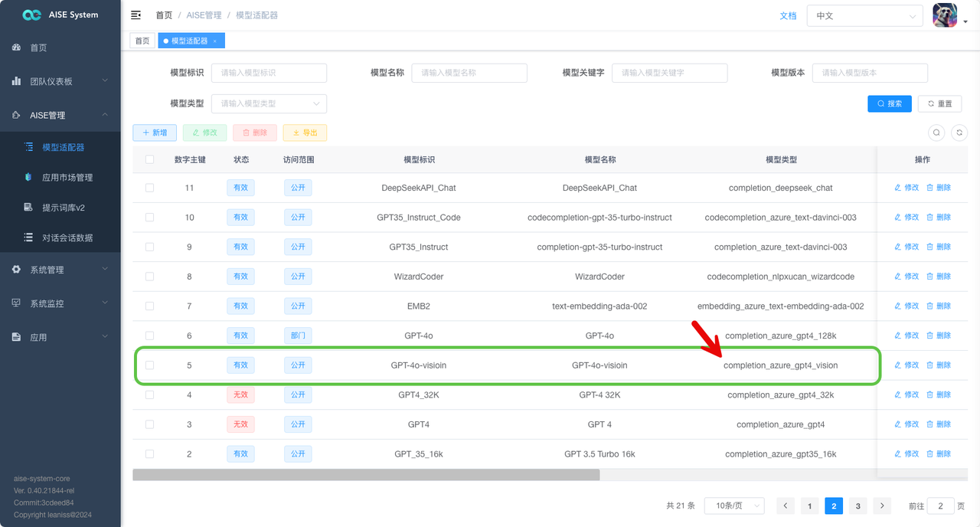
Task: Go to page 3 in pagination
Action: (x=858, y=506)
